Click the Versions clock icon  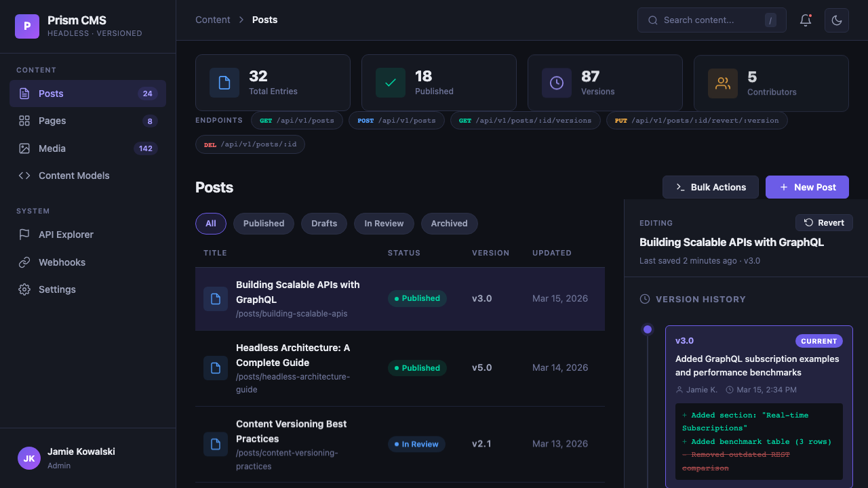click(557, 83)
